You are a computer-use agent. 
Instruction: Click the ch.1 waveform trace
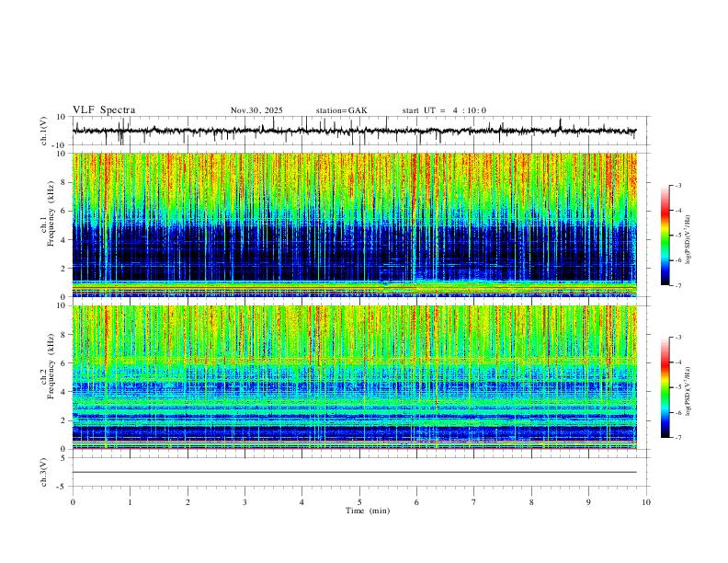tap(354, 131)
